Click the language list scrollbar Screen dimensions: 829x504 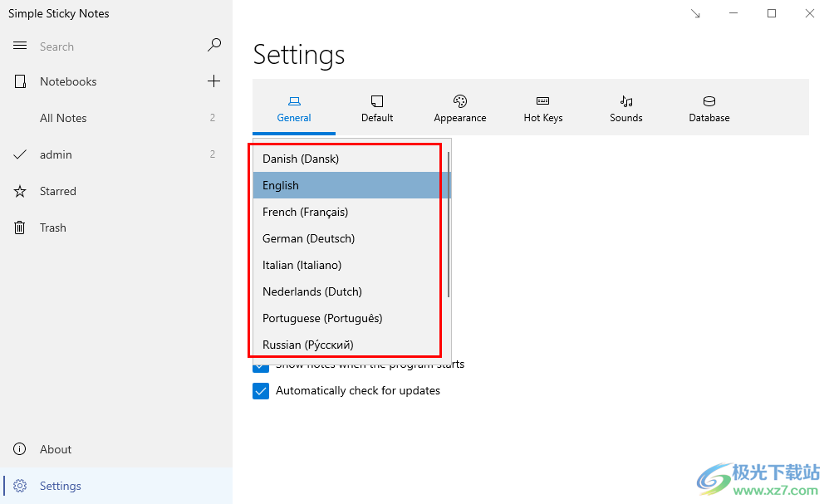coord(449,224)
